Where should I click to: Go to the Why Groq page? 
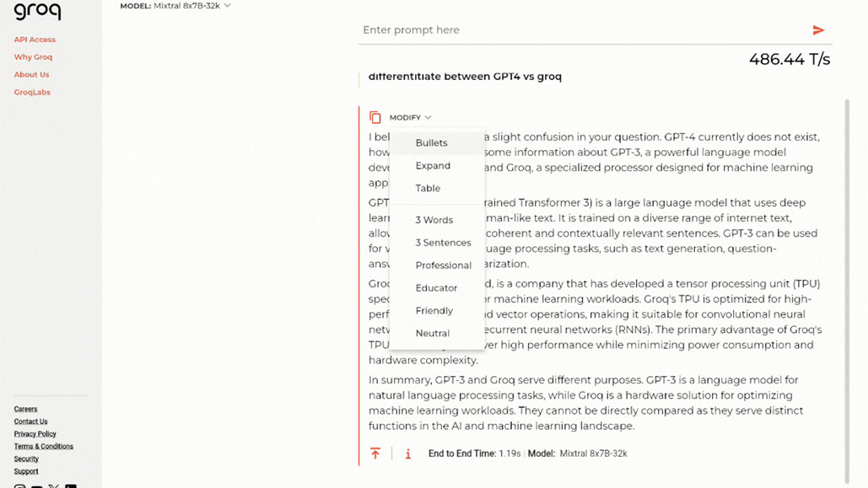pos(33,57)
